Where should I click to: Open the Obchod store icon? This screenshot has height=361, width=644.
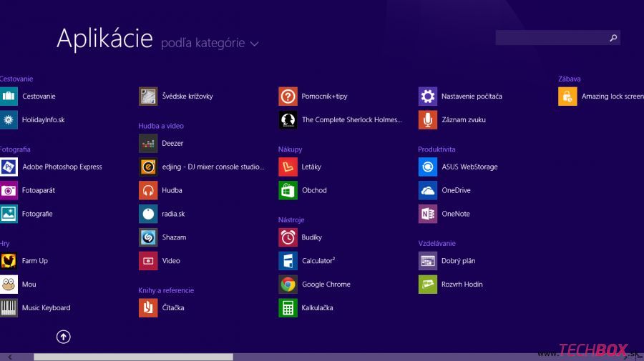click(x=288, y=190)
